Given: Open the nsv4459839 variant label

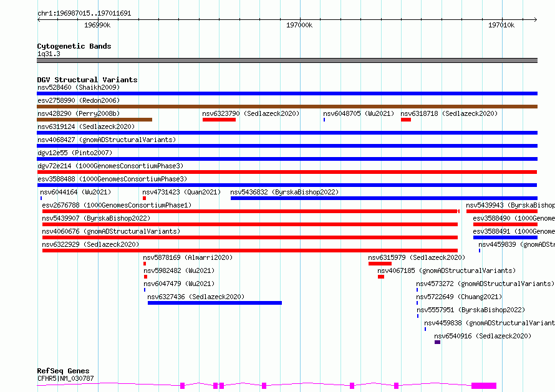Looking at the screenshot, I should (517, 244).
